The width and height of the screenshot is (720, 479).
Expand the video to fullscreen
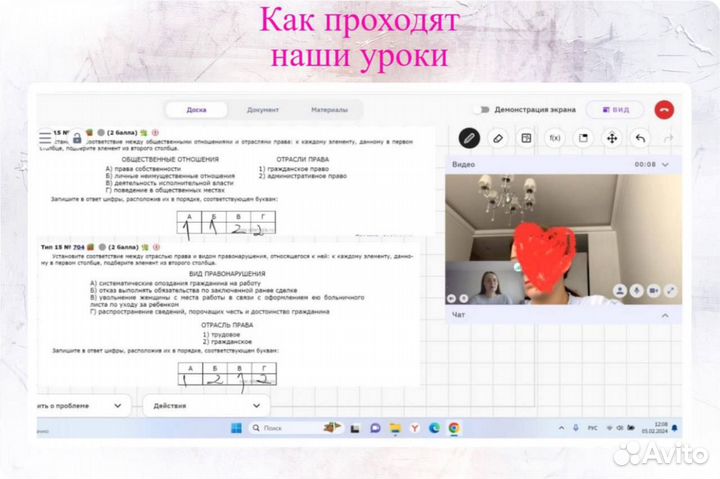tap(671, 291)
